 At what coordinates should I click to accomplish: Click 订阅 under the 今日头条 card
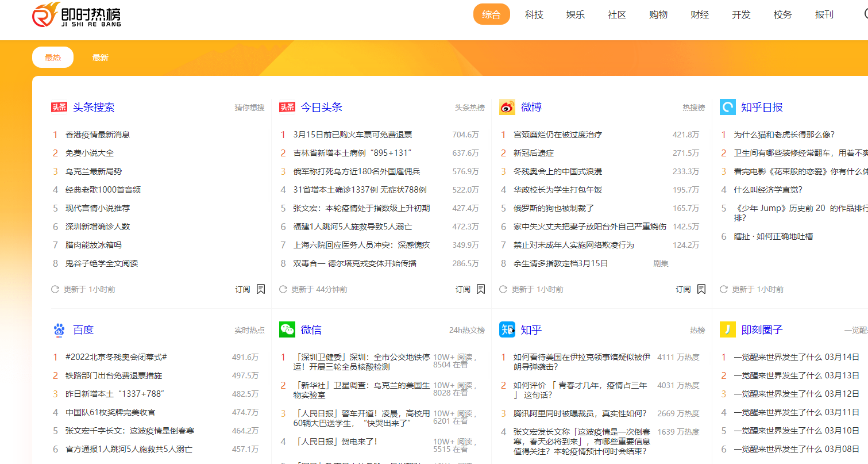pyautogui.click(x=462, y=289)
